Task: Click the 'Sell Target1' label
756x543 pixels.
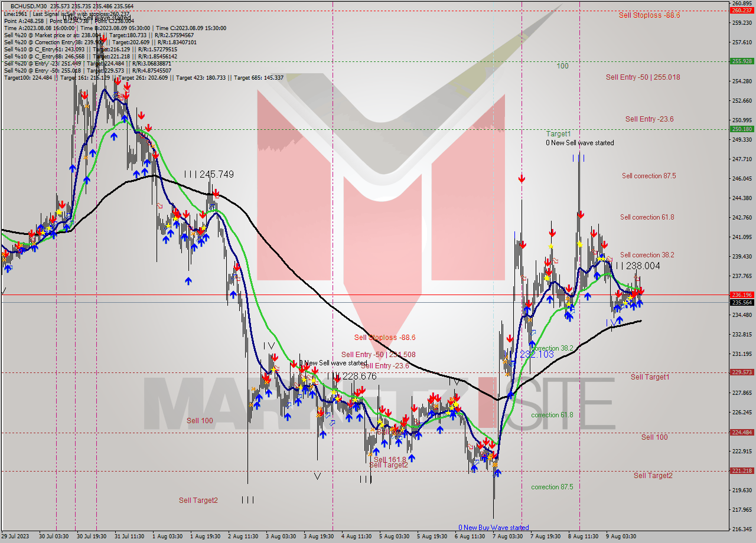Action: coord(650,377)
